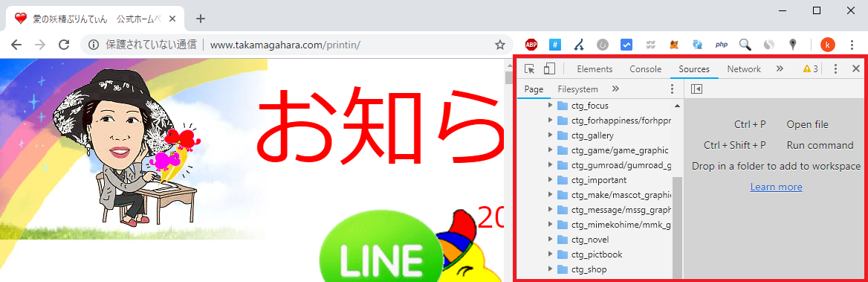Open the Sources tab
Viewport: 868px width, 282px height.
click(x=694, y=68)
